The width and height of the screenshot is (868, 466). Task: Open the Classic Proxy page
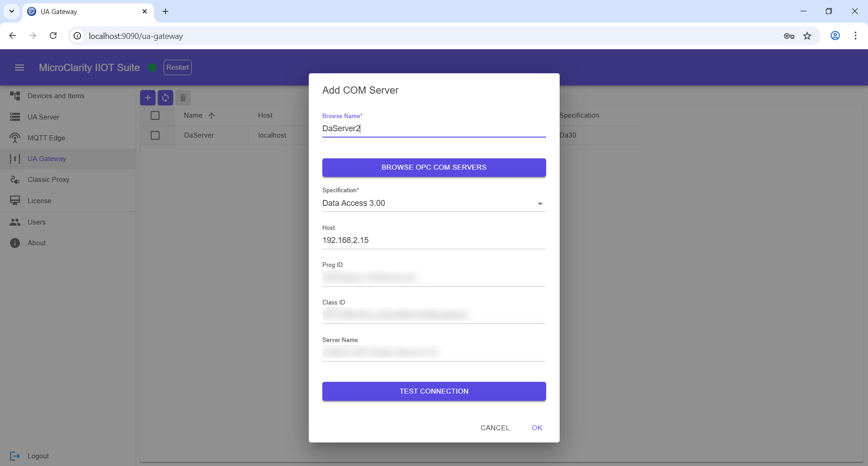(x=48, y=179)
